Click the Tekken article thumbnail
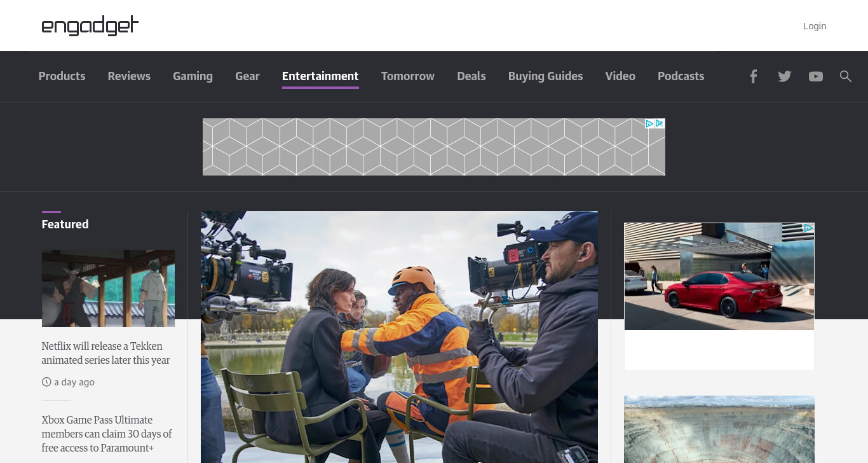The image size is (868, 463). [x=108, y=288]
